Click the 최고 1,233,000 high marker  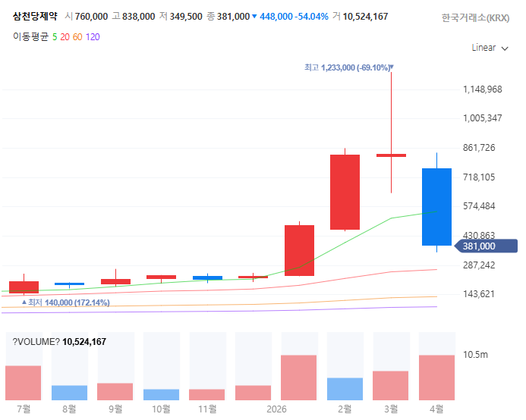point(348,67)
